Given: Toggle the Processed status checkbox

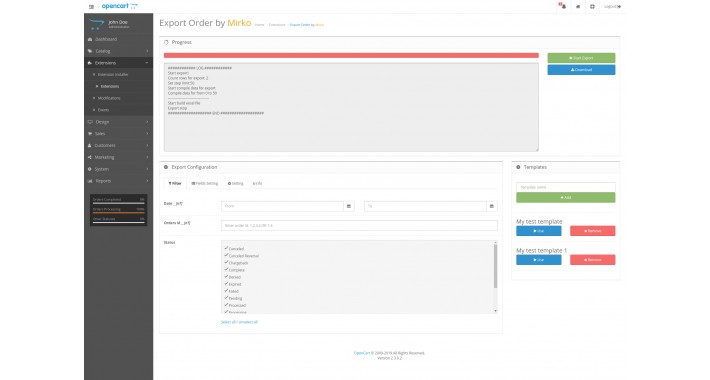Looking at the screenshot, I should (226, 305).
